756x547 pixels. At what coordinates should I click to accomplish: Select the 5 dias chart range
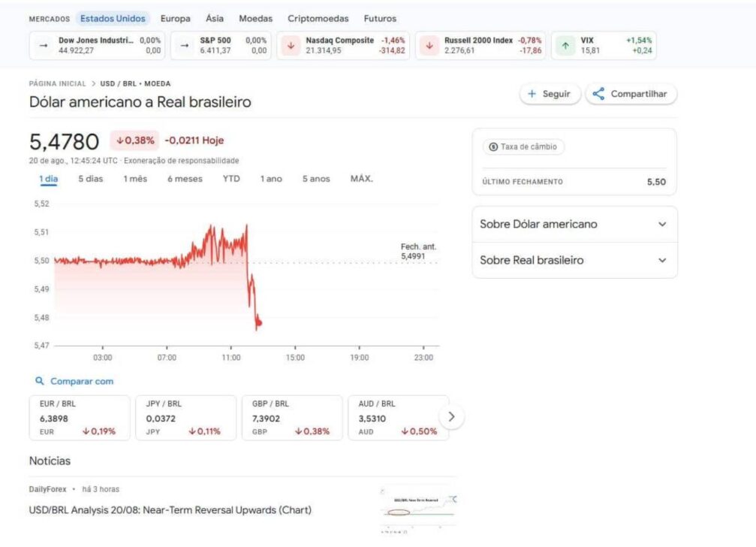coord(91,179)
